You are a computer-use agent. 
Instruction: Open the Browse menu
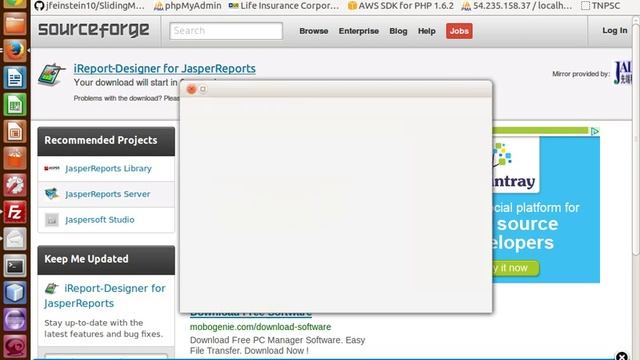coord(313,31)
